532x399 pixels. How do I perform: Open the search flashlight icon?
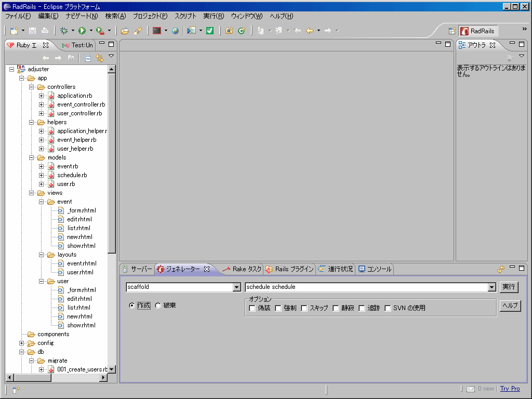coord(136,31)
